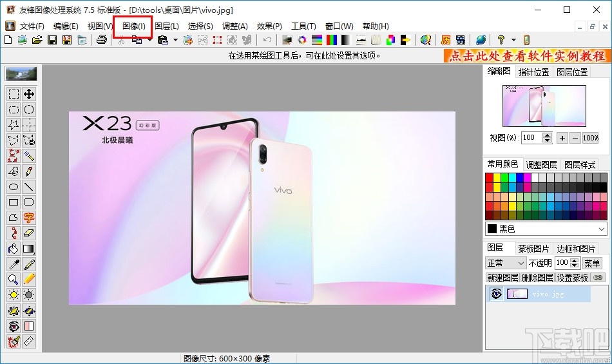This screenshot has height=364, width=612.
Task: Pick the white swatch in palette top row
Action: point(535,178)
